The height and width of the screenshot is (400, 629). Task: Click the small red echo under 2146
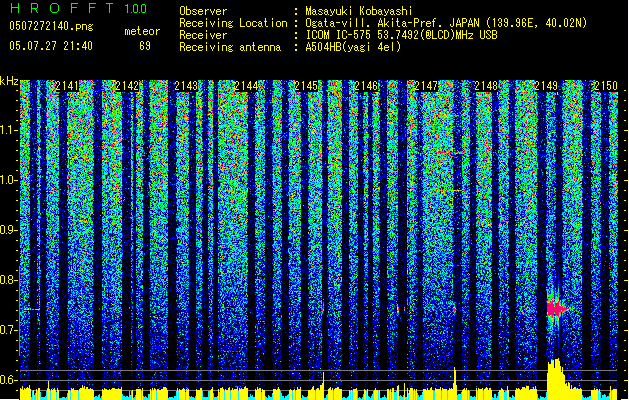tap(398, 309)
